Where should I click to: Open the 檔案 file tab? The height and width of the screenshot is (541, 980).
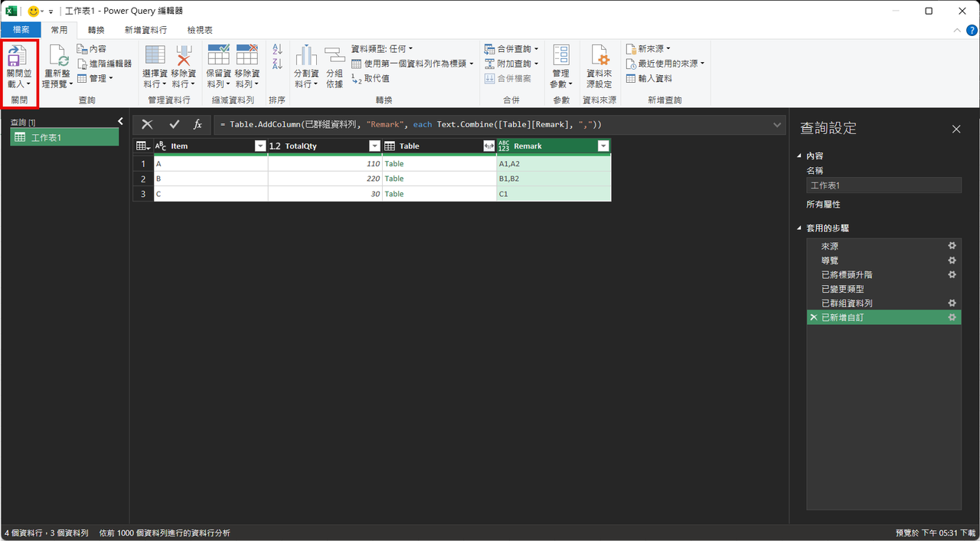click(21, 30)
